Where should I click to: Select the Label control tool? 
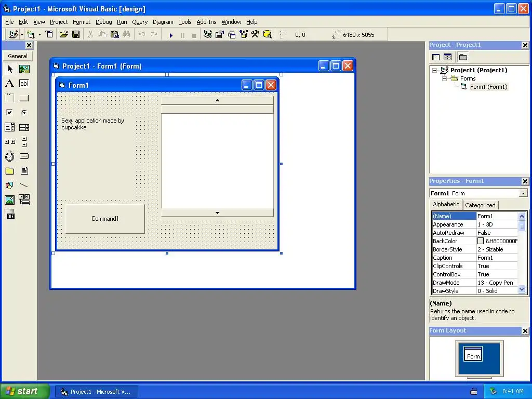pos(10,84)
